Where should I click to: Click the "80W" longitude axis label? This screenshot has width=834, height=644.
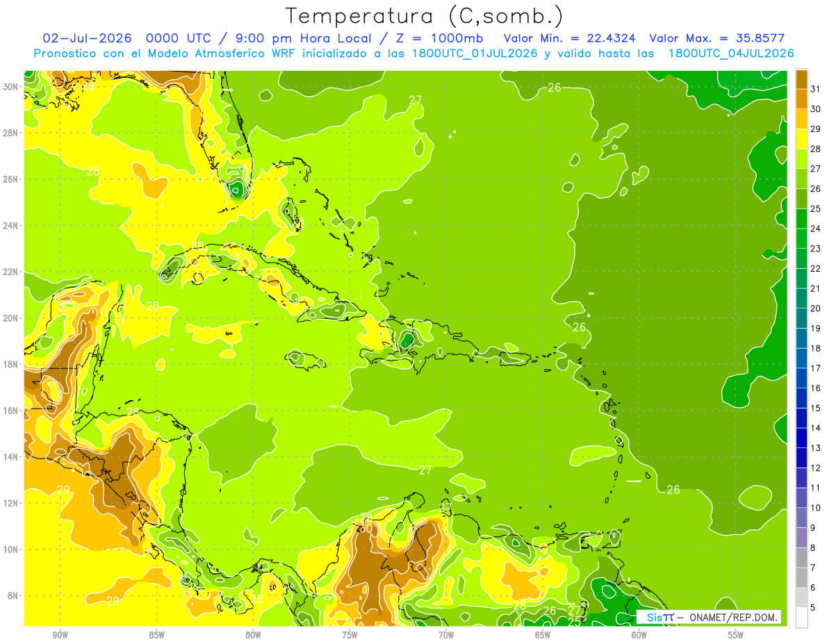tap(253, 635)
